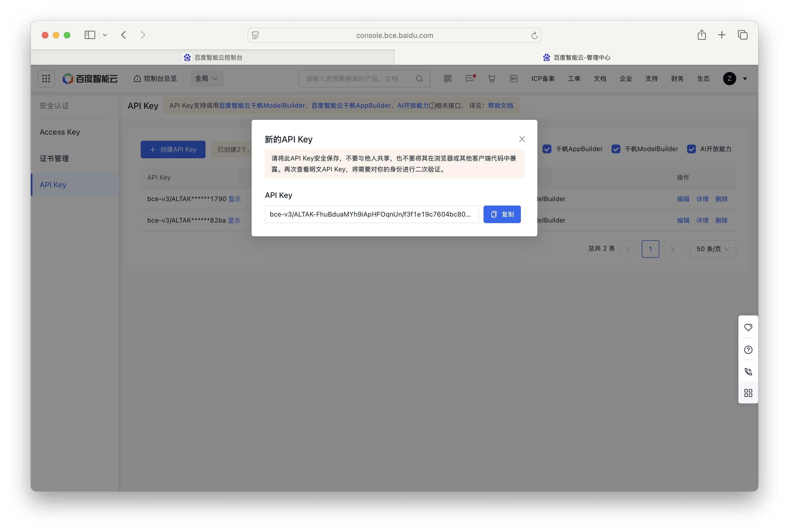Open the 50 条/页 page size dropdown
789x532 pixels.
pyautogui.click(x=713, y=249)
